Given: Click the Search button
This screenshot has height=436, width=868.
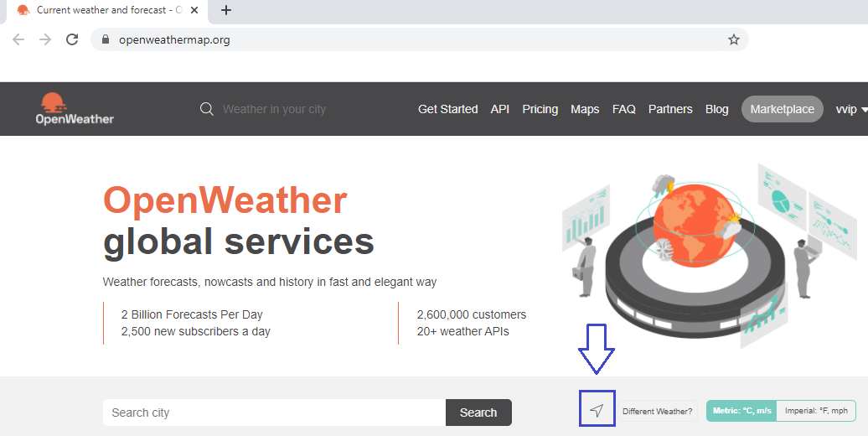Looking at the screenshot, I should click(478, 413).
